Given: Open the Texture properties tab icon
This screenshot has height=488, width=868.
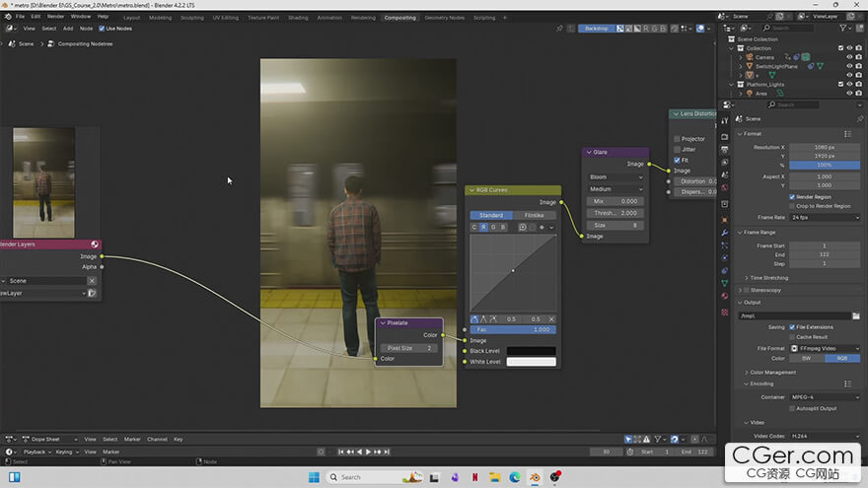Looking at the screenshot, I should point(725,313).
